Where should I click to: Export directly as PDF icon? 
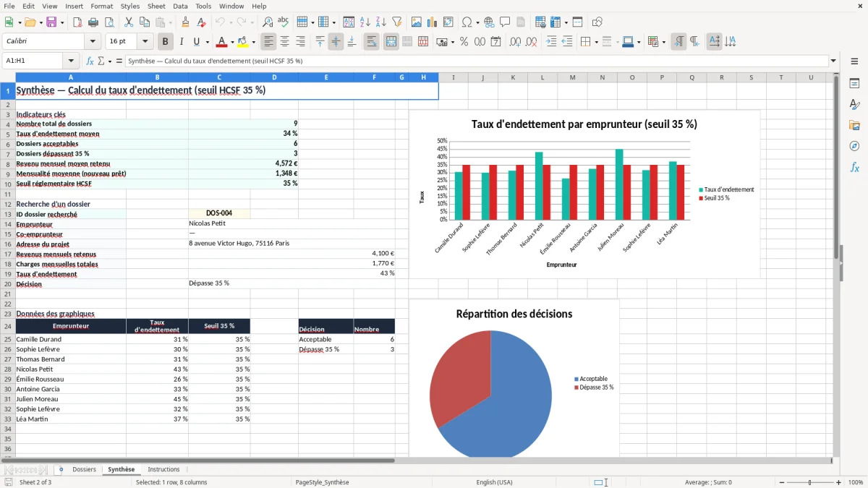click(77, 22)
